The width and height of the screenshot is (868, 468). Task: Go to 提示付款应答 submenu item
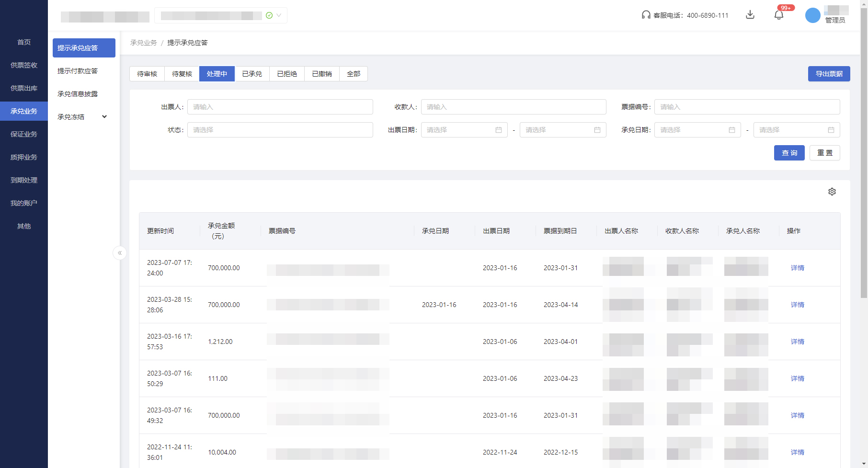(x=78, y=71)
